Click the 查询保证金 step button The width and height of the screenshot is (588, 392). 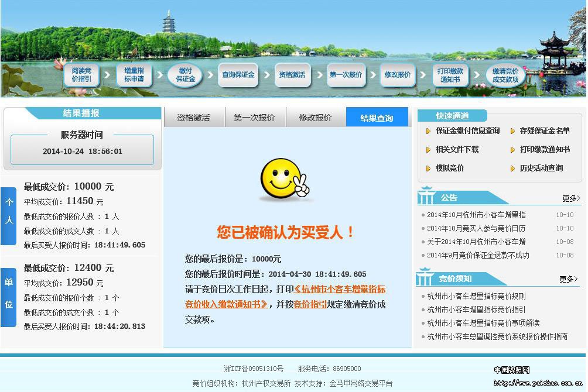(x=238, y=75)
